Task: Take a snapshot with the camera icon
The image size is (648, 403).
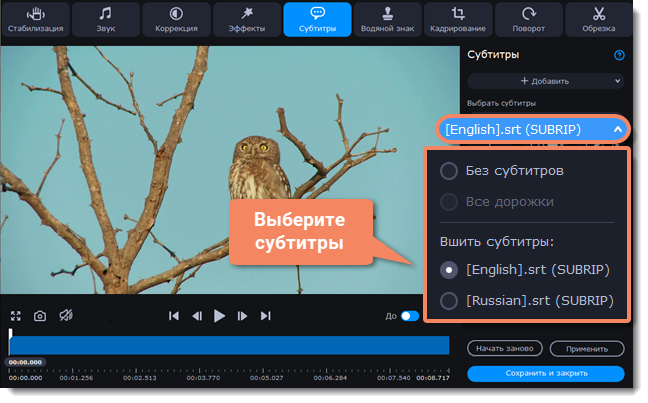Action: click(x=40, y=316)
